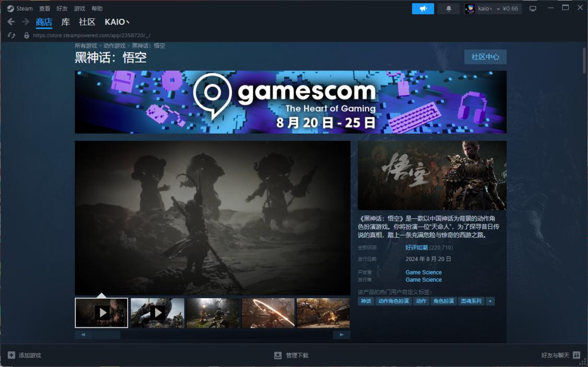The image size is (588, 367).
Task: Reload the page with refresh icon
Action: (x=11, y=35)
